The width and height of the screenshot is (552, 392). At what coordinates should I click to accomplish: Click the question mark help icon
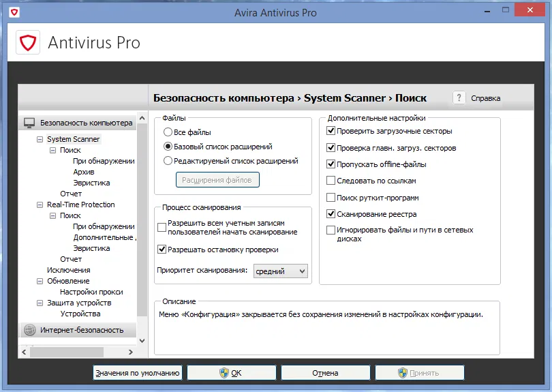point(459,97)
